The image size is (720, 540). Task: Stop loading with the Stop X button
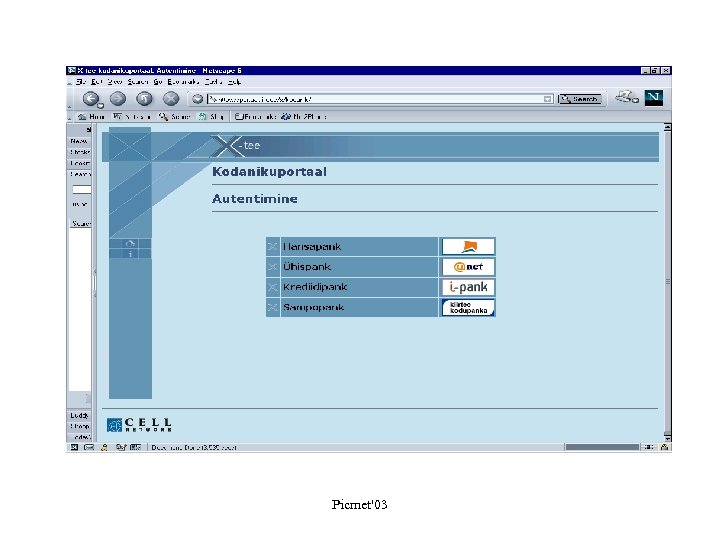pyautogui.click(x=171, y=98)
